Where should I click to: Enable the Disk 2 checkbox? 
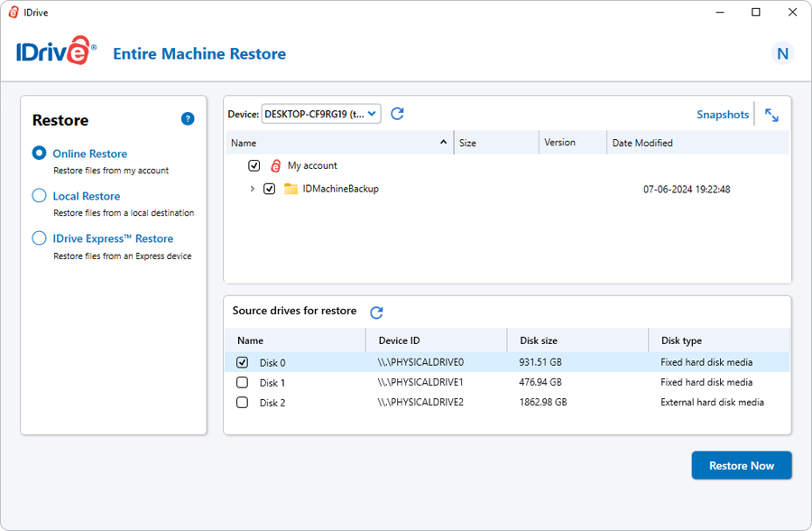point(242,403)
